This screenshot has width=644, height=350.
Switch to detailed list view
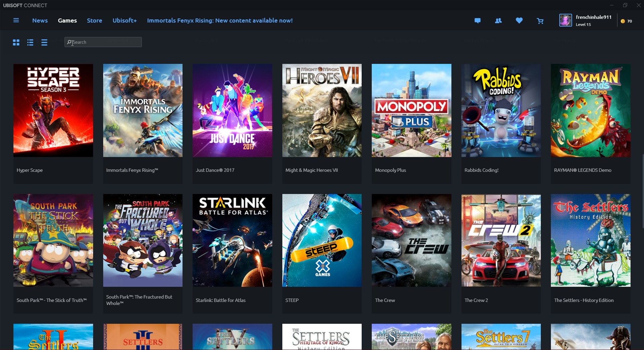tap(30, 42)
